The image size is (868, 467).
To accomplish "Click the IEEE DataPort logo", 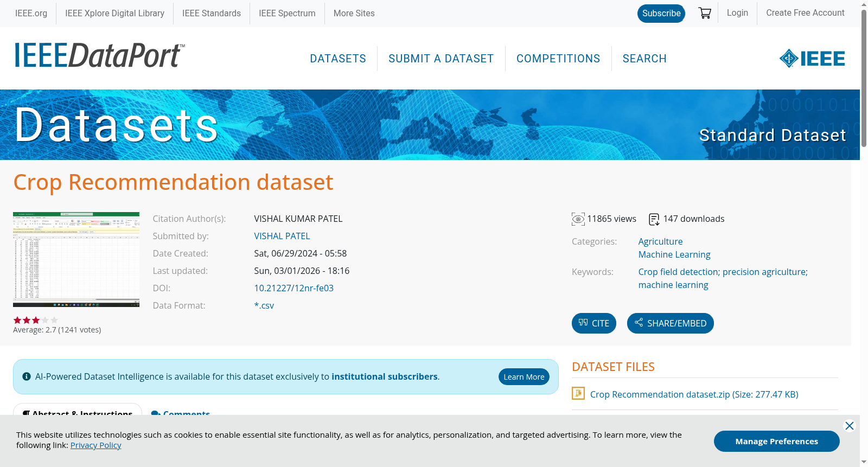I will (x=99, y=55).
